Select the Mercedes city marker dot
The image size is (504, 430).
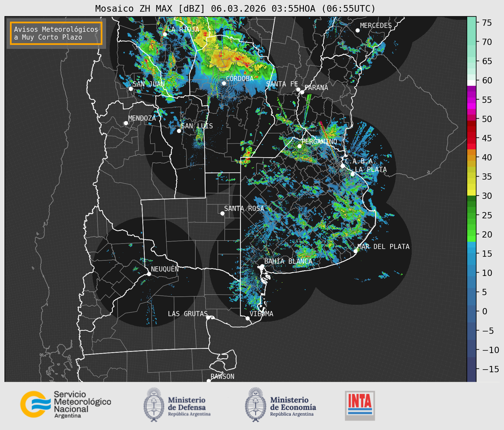[358, 30]
